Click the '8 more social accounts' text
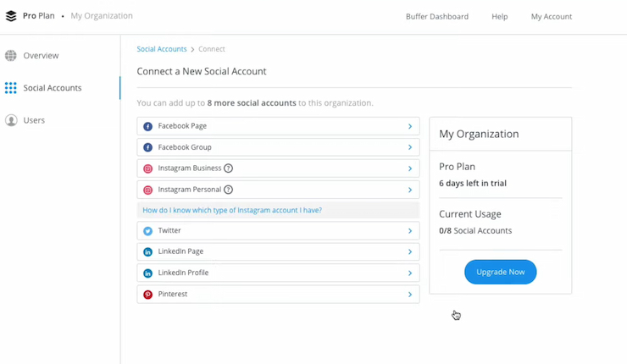 [x=252, y=103]
